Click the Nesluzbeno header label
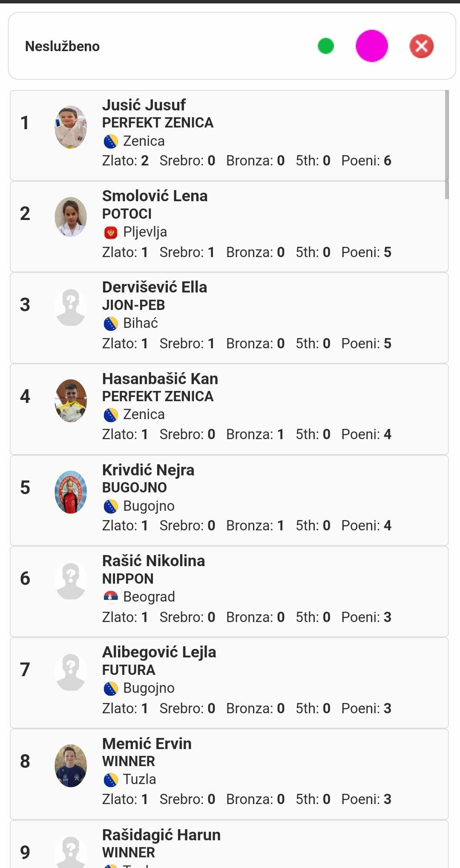Viewport: 460px width, 868px height. [63, 46]
